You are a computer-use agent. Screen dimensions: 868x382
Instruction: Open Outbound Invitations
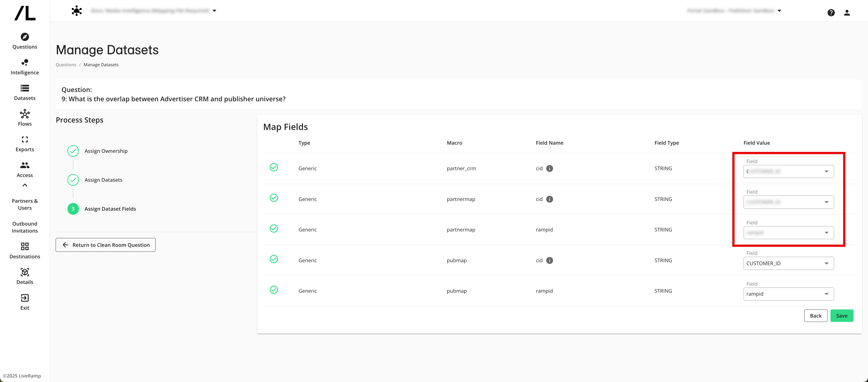click(25, 227)
